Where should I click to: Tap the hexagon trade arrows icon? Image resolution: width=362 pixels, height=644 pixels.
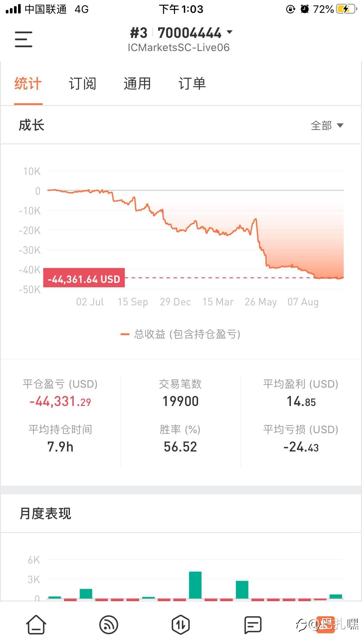coord(181,625)
